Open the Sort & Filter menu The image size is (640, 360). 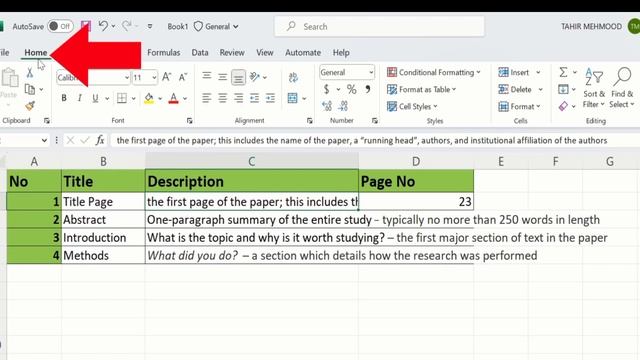click(x=594, y=88)
